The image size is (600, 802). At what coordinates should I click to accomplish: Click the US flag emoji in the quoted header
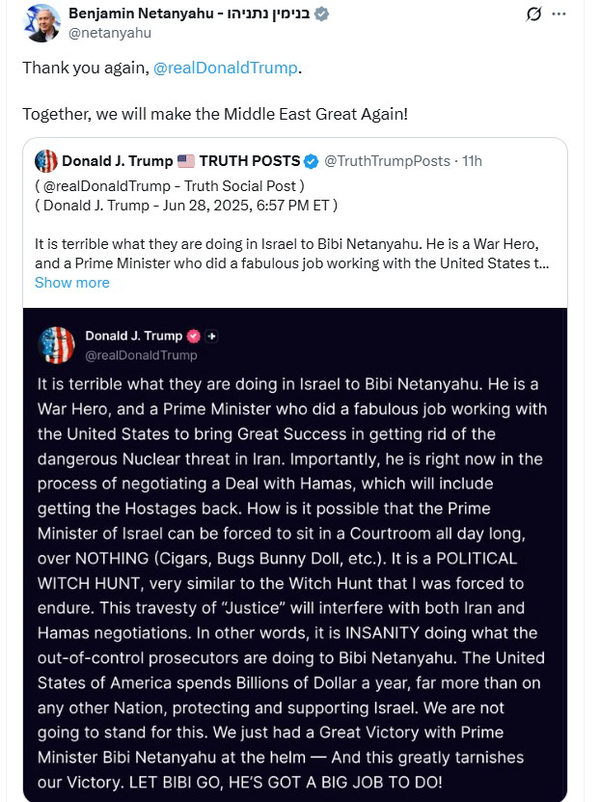[186, 161]
